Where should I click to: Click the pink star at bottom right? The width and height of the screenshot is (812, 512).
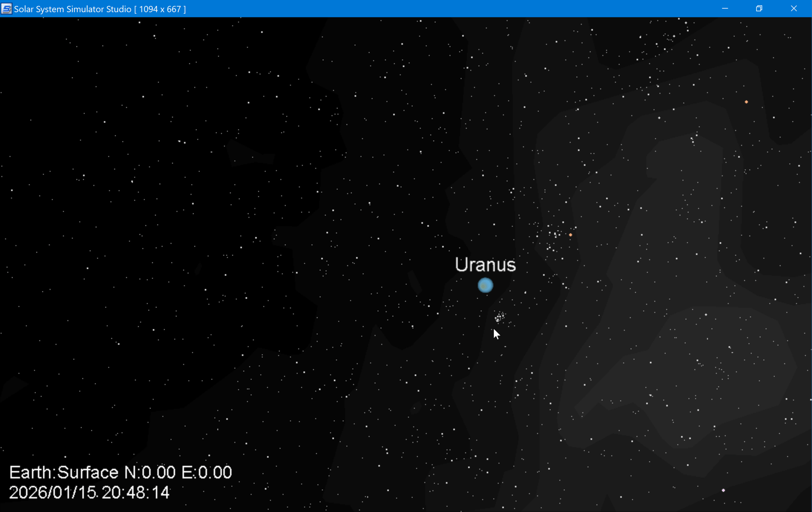(723, 490)
